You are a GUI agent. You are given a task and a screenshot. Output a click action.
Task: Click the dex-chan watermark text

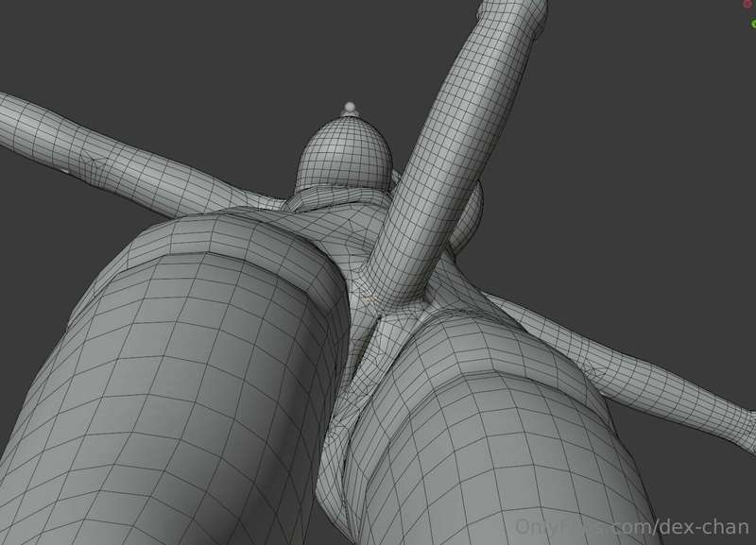703,527
